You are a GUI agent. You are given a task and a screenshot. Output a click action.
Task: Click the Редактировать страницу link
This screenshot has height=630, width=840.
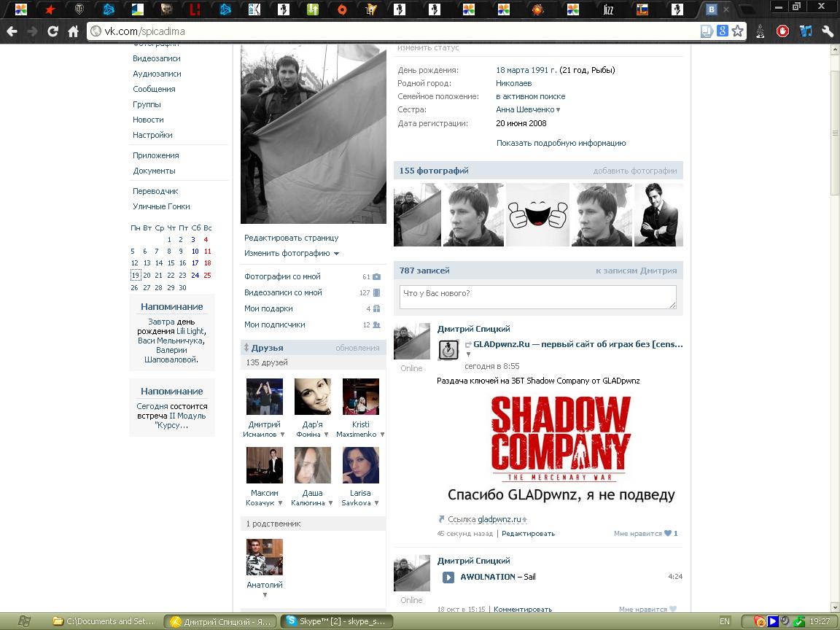click(x=291, y=238)
